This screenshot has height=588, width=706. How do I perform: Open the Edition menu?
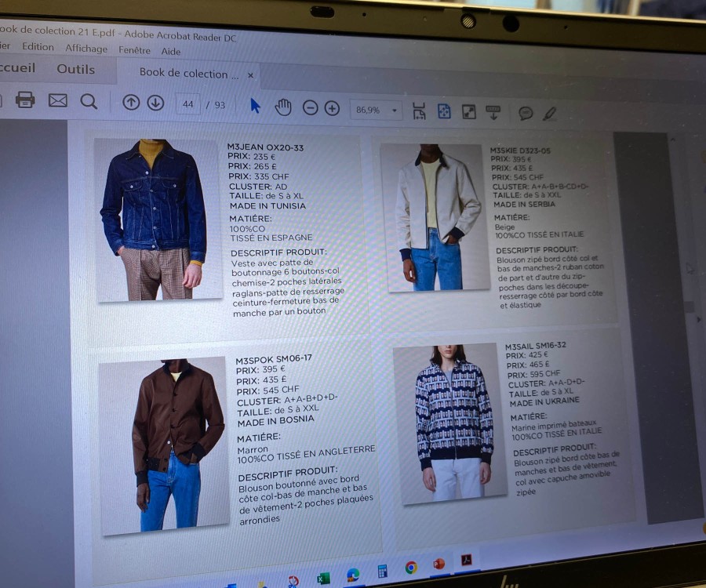(x=38, y=47)
